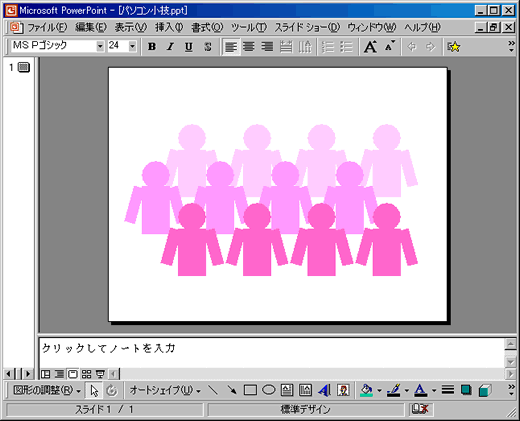This screenshot has width=520, height=421.
Task: Insert a horizontal text box
Action: click(287, 390)
